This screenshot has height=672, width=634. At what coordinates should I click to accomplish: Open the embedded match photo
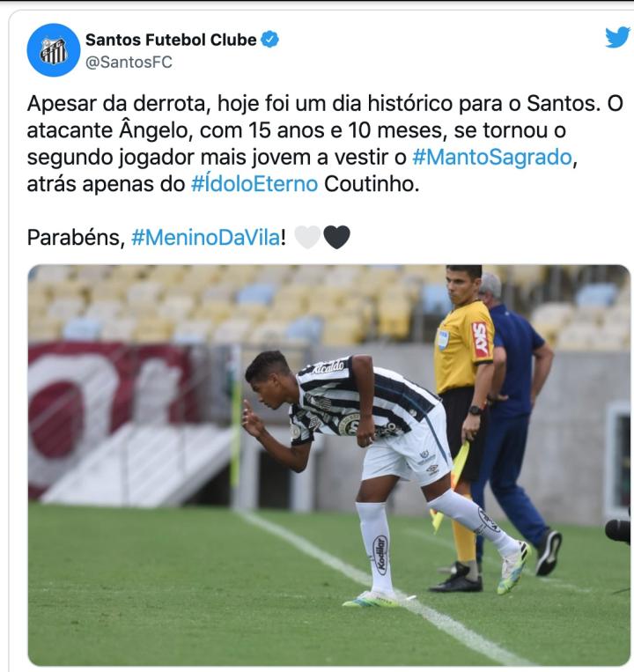click(329, 465)
